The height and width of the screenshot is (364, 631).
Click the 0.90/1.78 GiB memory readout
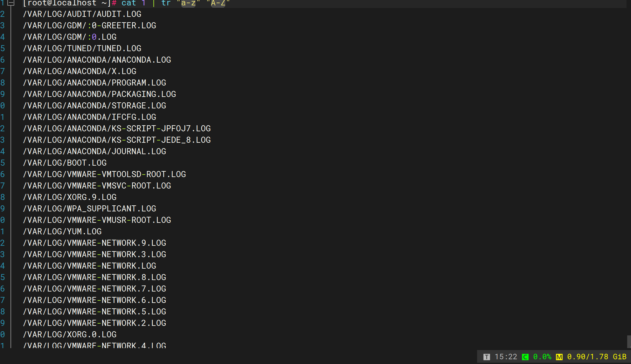click(597, 357)
